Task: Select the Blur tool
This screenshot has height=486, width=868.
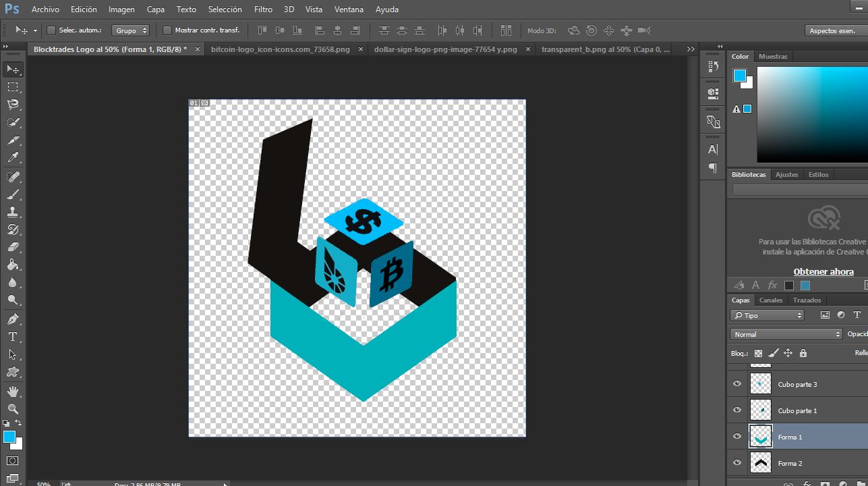Action: tap(13, 282)
